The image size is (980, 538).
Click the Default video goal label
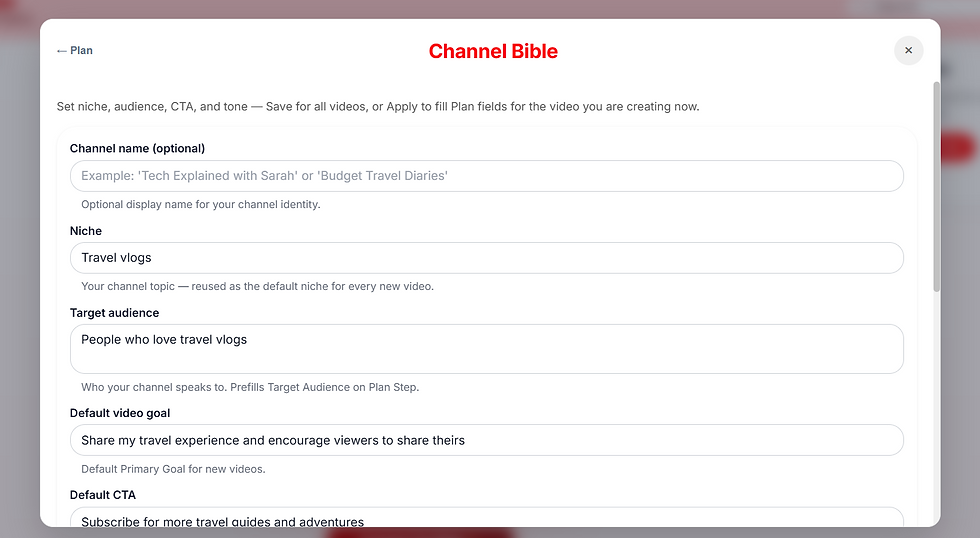[x=120, y=413]
